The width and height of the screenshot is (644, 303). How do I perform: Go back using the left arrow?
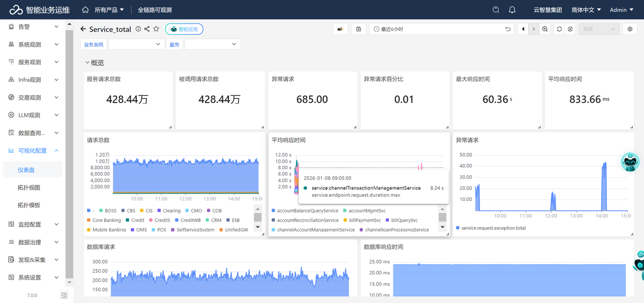pos(83,29)
